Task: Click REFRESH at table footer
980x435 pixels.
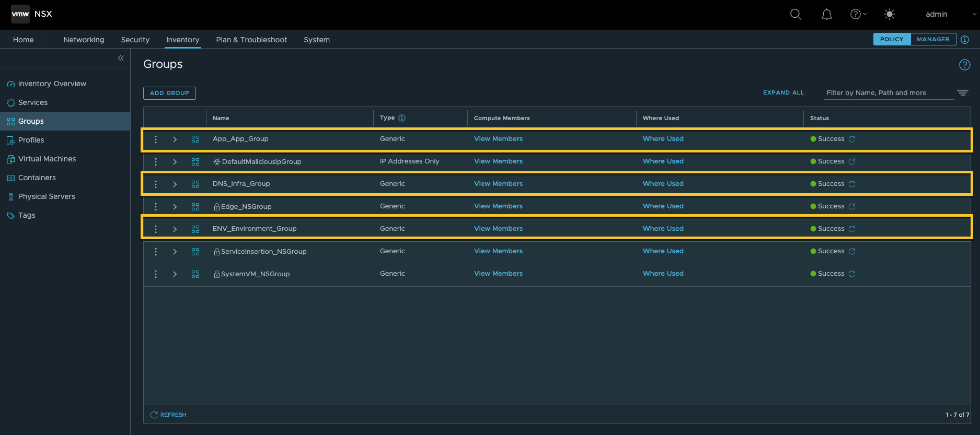Action: coord(168,415)
